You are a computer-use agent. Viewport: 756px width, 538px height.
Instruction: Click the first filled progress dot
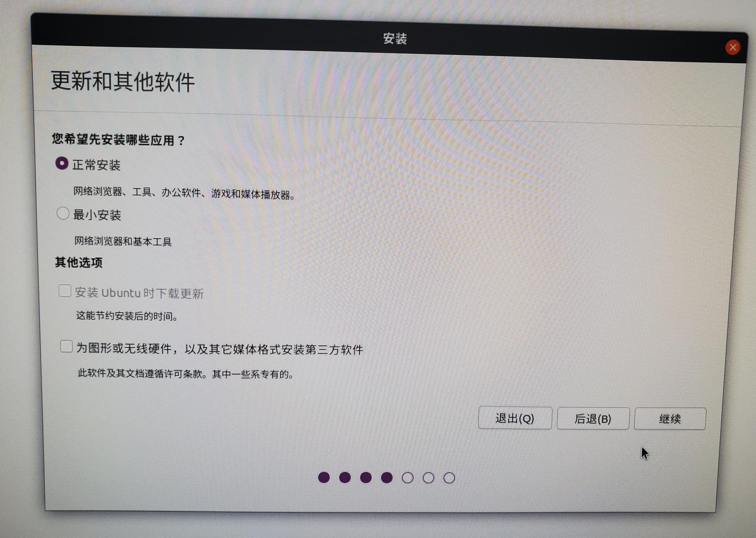click(324, 477)
